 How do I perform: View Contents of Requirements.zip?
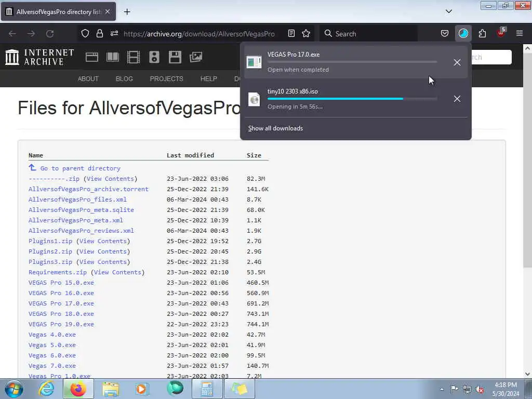[x=117, y=272]
